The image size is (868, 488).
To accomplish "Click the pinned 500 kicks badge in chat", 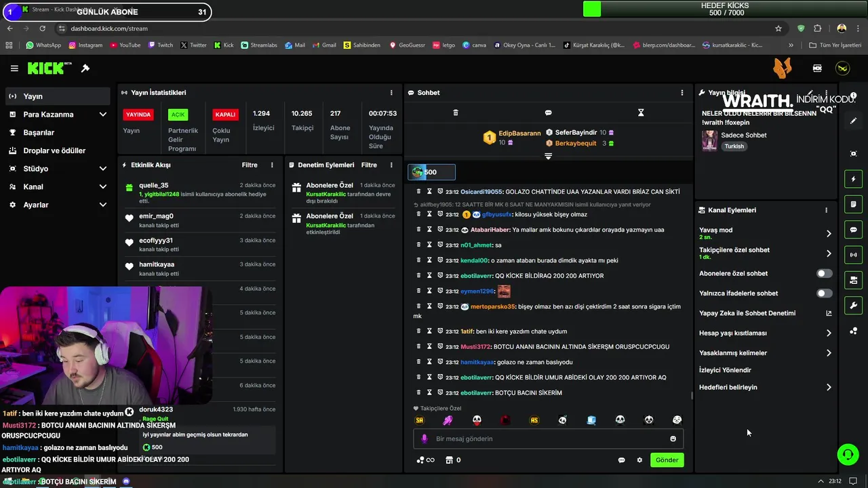I will coord(431,172).
